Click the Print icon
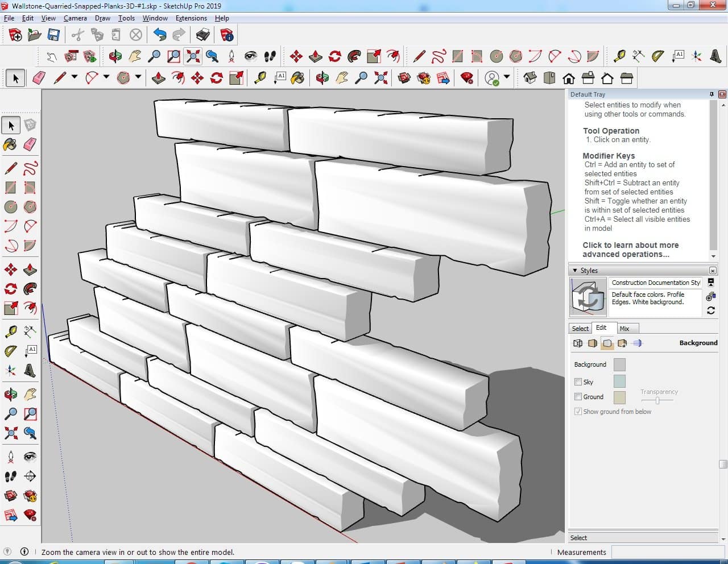The width and height of the screenshot is (728, 564). [203, 35]
